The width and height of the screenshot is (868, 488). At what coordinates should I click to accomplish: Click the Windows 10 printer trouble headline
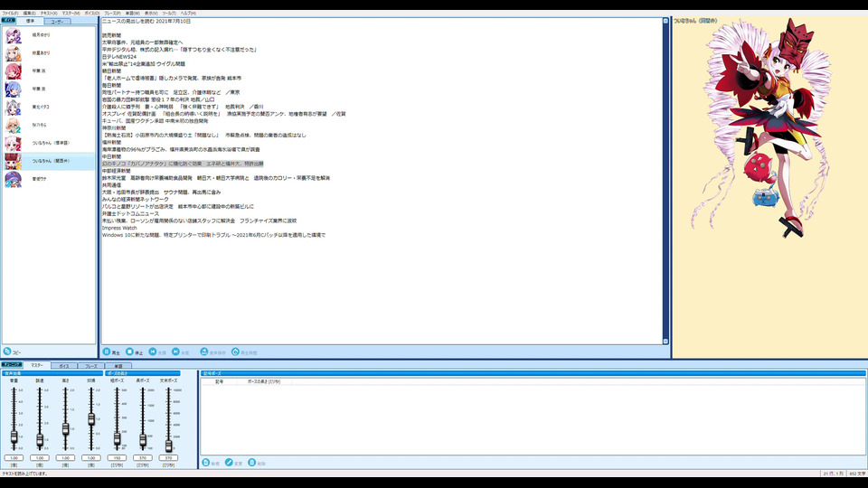tap(213, 235)
